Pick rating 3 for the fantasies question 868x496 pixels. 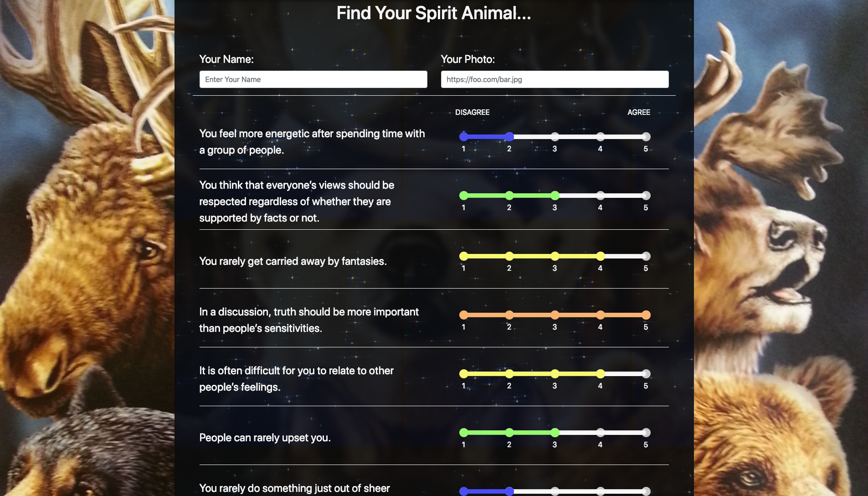(x=555, y=256)
